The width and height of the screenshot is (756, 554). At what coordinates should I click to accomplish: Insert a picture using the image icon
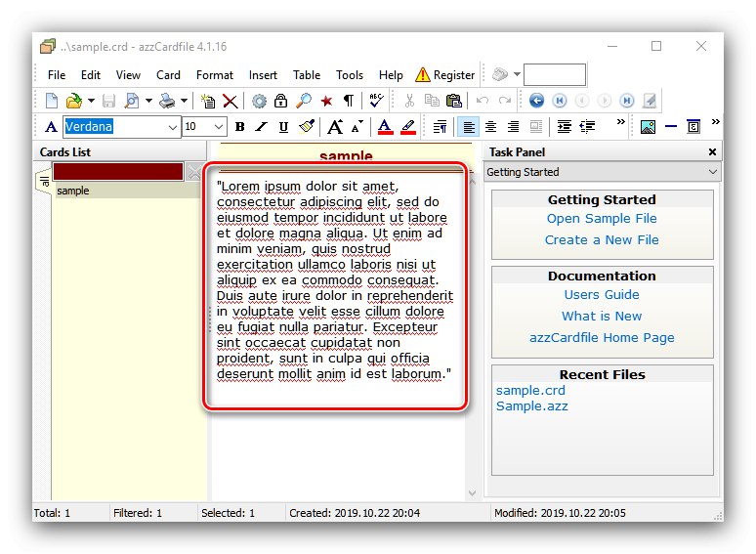pos(648,127)
